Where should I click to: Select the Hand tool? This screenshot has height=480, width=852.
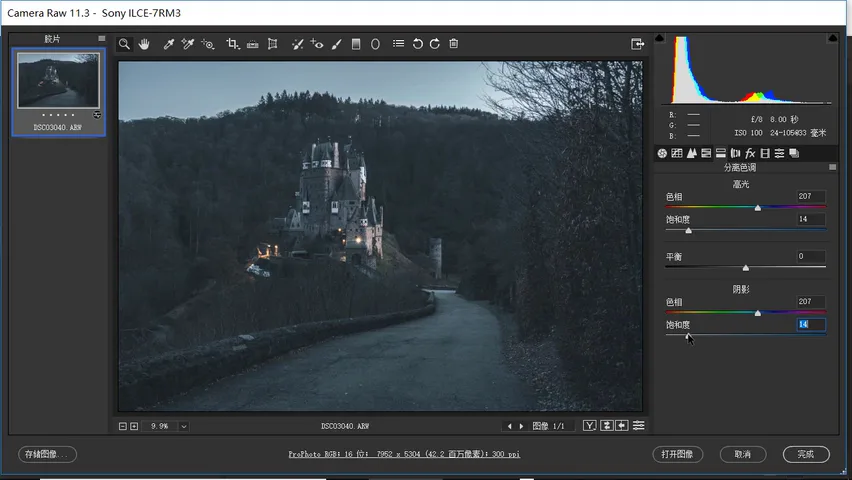(x=144, y=44)
